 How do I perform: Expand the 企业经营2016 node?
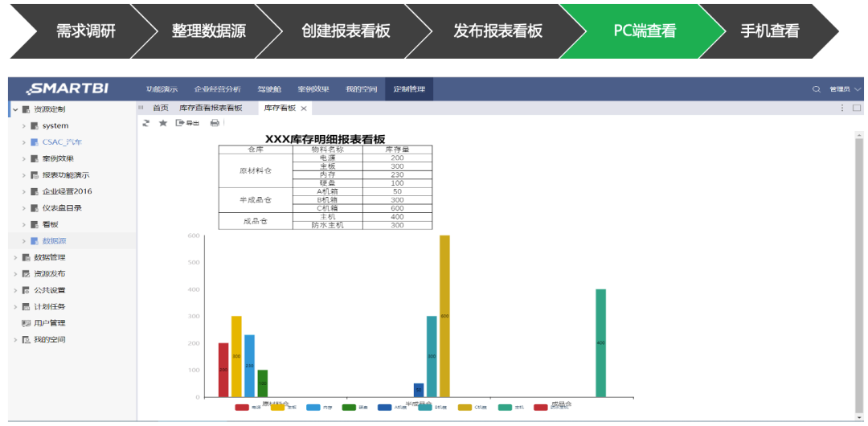(24, 191)
